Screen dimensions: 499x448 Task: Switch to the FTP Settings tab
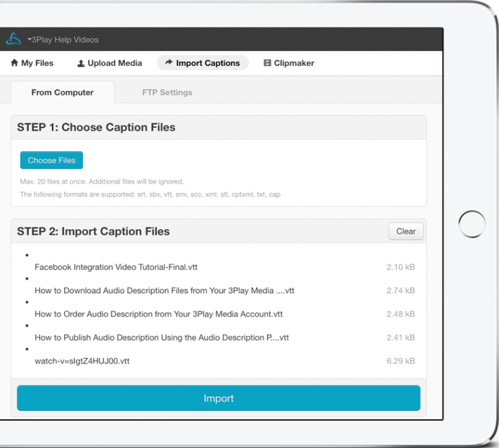point(167,92)
